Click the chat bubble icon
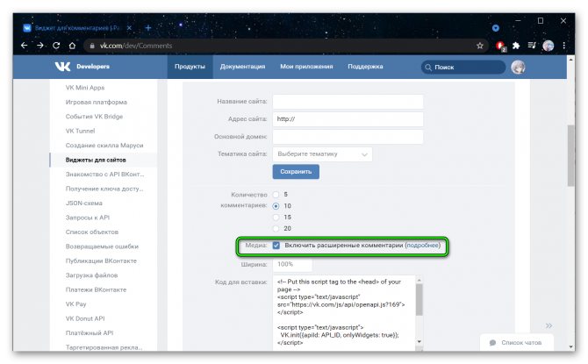 pos(492,343)
